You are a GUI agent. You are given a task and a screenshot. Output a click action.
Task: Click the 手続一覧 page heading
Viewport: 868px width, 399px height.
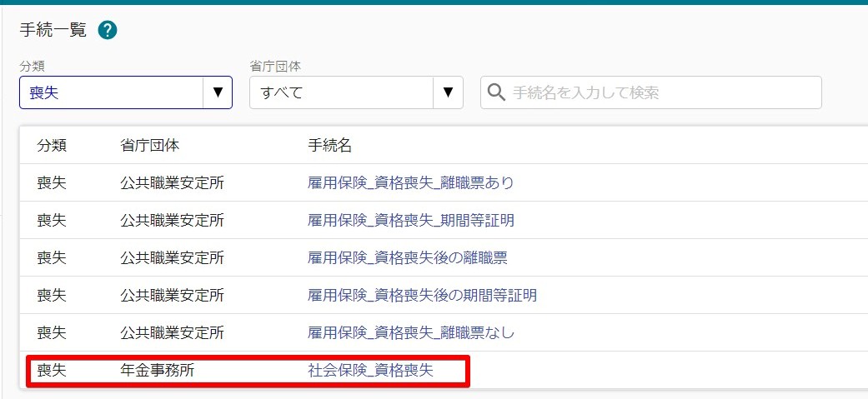53,30
